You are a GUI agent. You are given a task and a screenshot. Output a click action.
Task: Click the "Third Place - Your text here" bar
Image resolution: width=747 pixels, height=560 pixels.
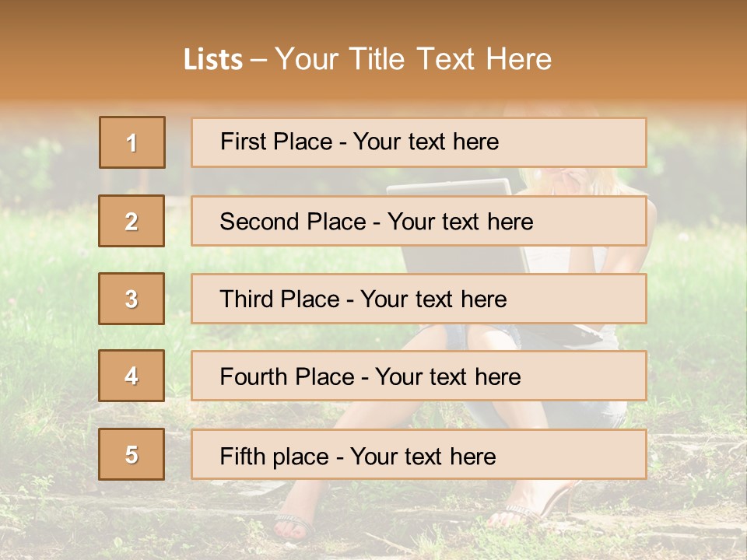click(x=419, y=299)
